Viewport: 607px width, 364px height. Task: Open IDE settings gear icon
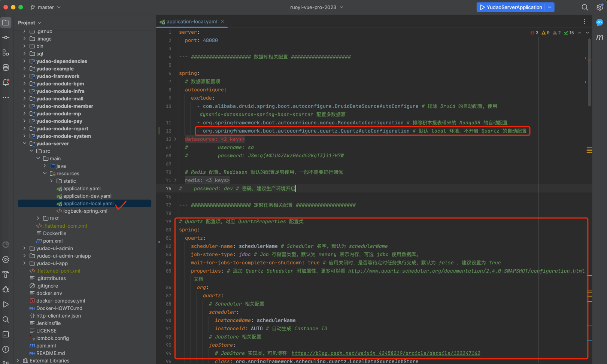[x=600, y=7]
